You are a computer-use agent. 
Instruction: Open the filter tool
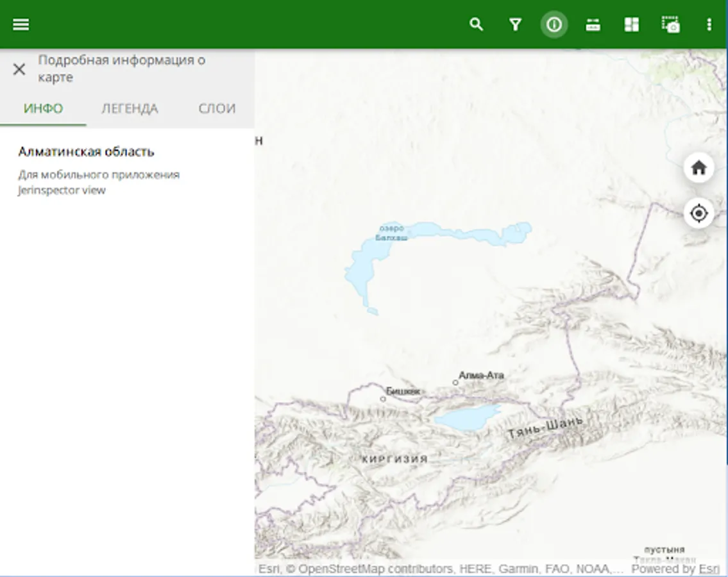click(x=515, y=24)
